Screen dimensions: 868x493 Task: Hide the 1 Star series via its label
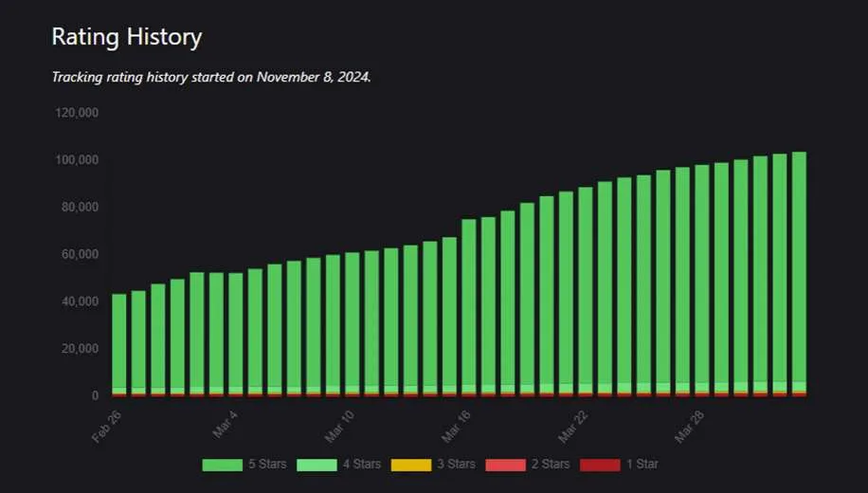642,465
